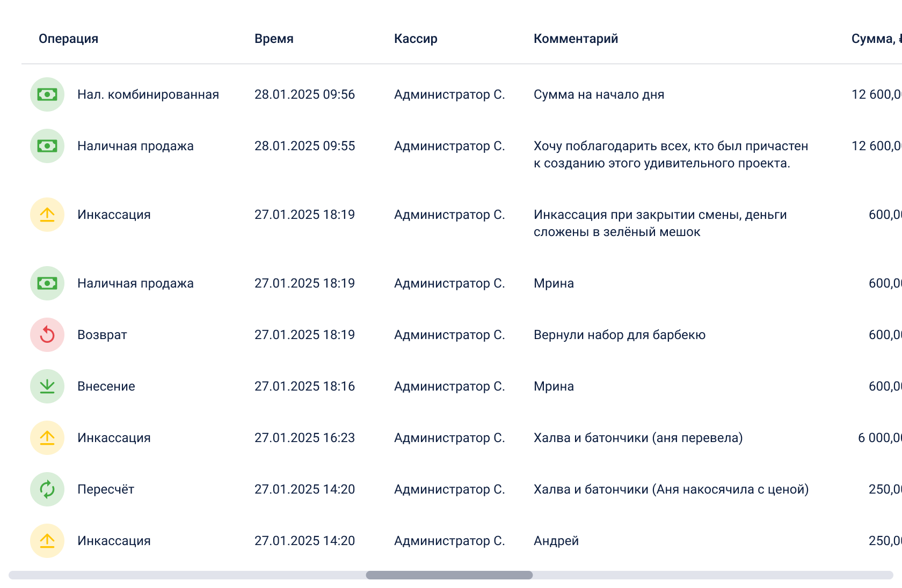The image size is (902, 588).
Task: Click the cash icon for Нал. комбинированная
Action: (x=47, y=94)
